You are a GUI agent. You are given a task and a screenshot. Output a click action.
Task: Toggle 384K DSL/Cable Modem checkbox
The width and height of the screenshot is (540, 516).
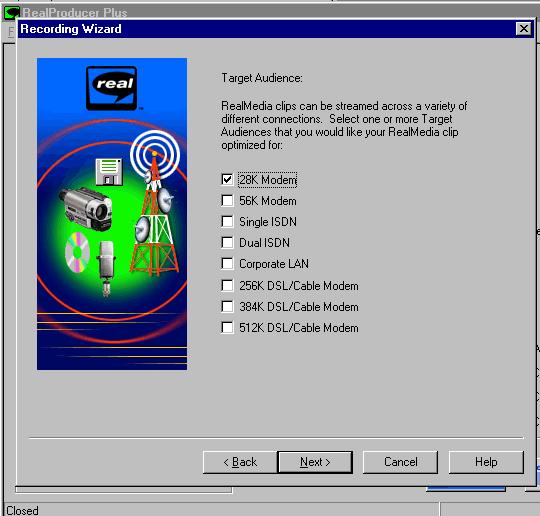pos(227,307)
